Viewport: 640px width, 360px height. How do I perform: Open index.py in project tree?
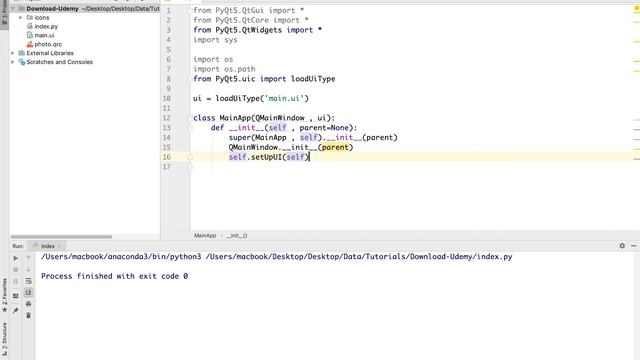pyautogui.click(x=46, y=27)
